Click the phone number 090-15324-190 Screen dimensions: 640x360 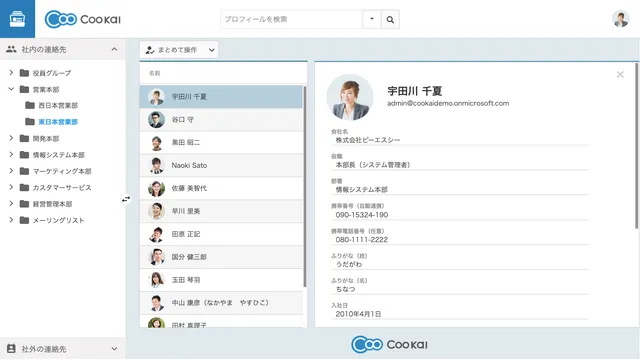click(x=362, y=215)
